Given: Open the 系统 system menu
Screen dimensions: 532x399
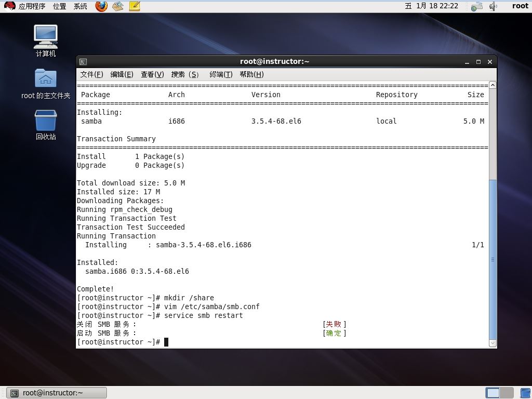Looking at the screenshot, I should pyautogui.click(x=81, y=6).
